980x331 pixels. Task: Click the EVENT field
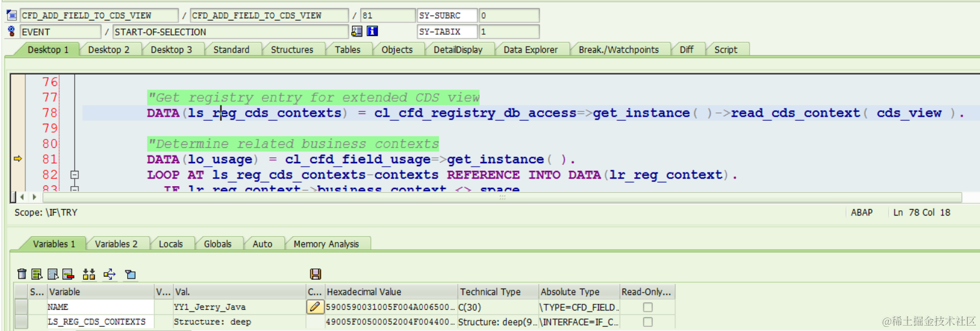pyautogui.click(x=61, y=32)
